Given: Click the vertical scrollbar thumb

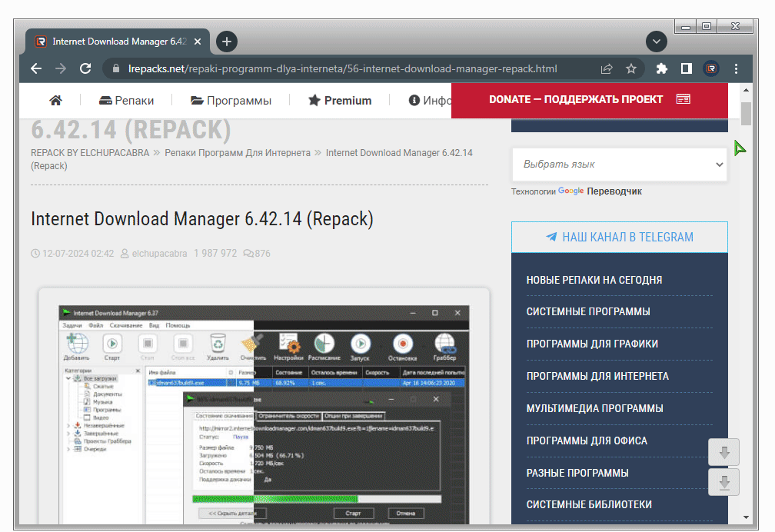Looking at the screenshot, I should click(746, 114).
